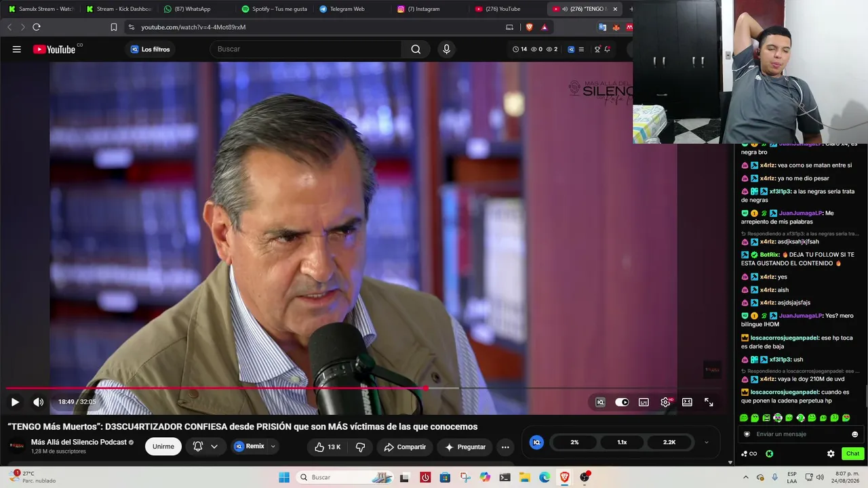Image resolution: width=868 pixels, height=488 pixels.
Task: Click the clock counter showing 14
Action: point(519,49)
